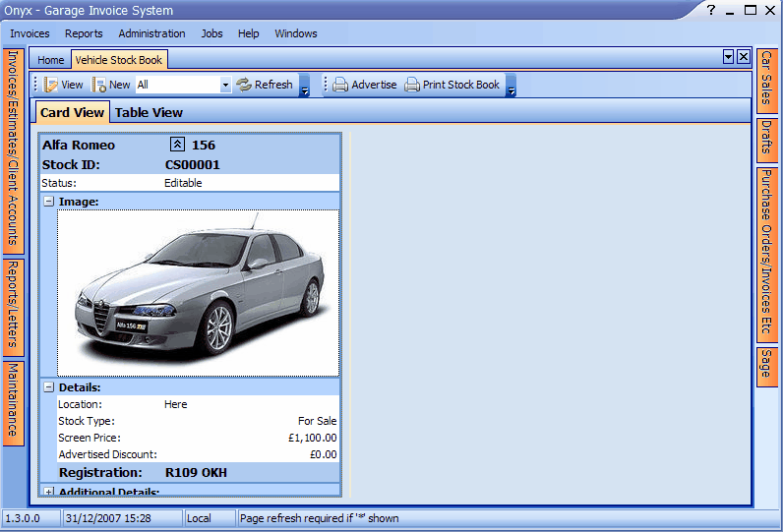The image size is (783, 532).
Task: Open the Help menu
Action: [248, 33]
